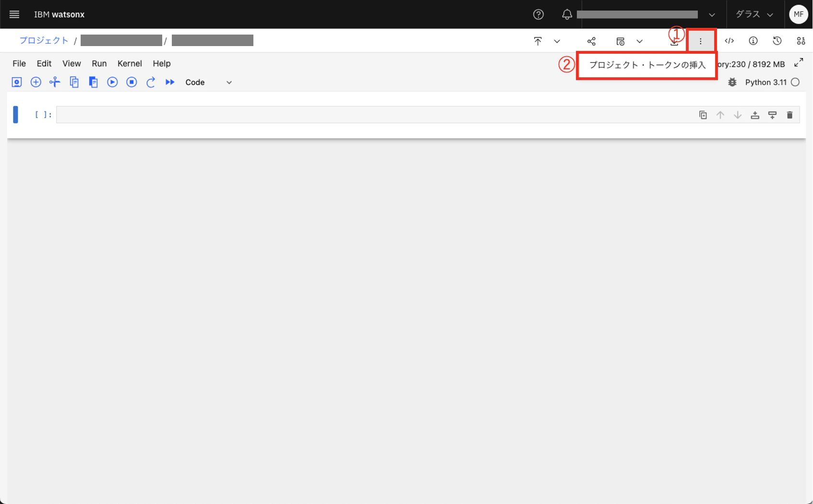Open the ダラス region dropdown
This screenshot has height=504, width=813.
[755, 14]
